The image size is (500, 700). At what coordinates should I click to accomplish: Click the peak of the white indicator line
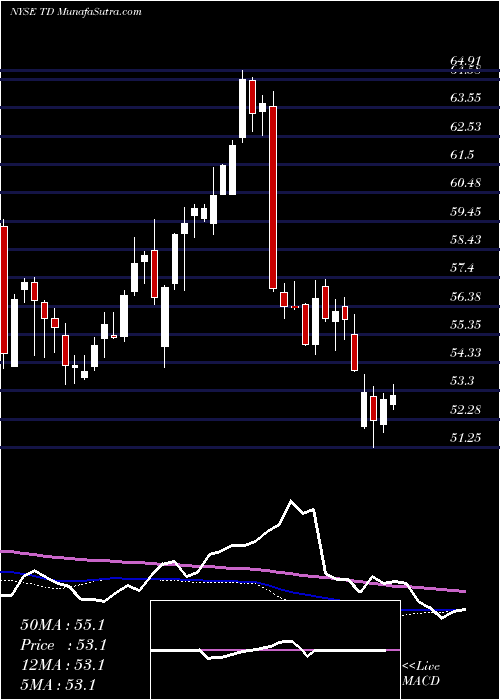pos(291,501)
